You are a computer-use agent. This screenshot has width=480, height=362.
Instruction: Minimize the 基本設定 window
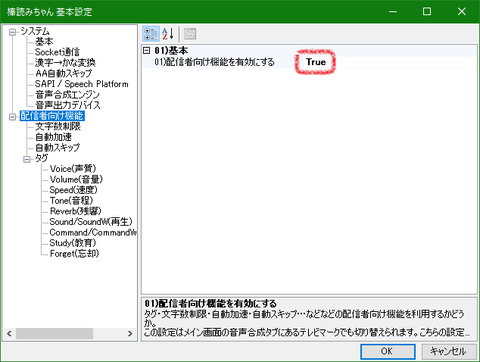click(393, 12)
